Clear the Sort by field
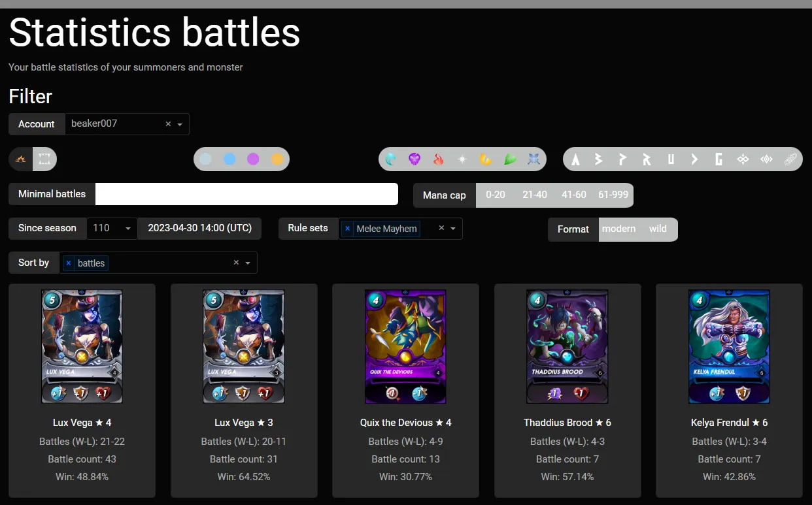The height and width of the screenshot is (505, 812). 236,263
